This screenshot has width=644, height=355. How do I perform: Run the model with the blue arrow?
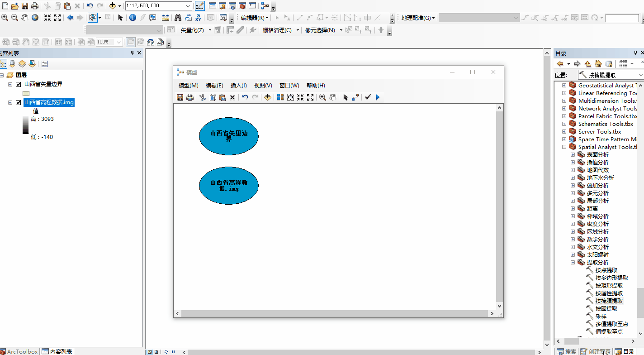click(377, 97)
